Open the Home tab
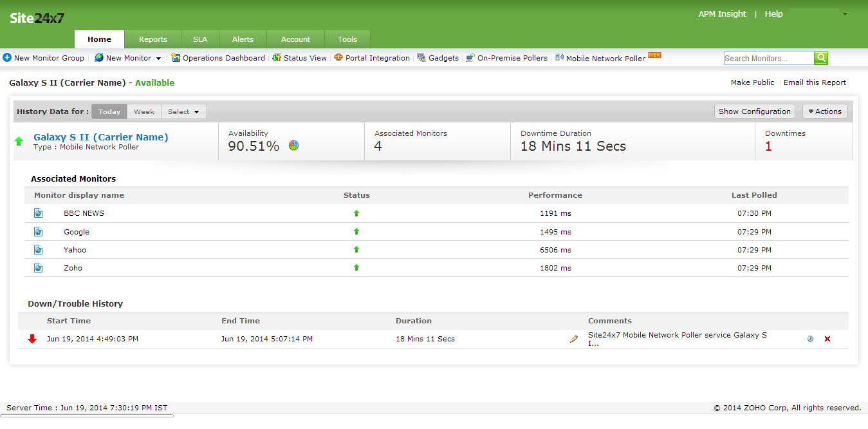 click(x=100, y=39)
